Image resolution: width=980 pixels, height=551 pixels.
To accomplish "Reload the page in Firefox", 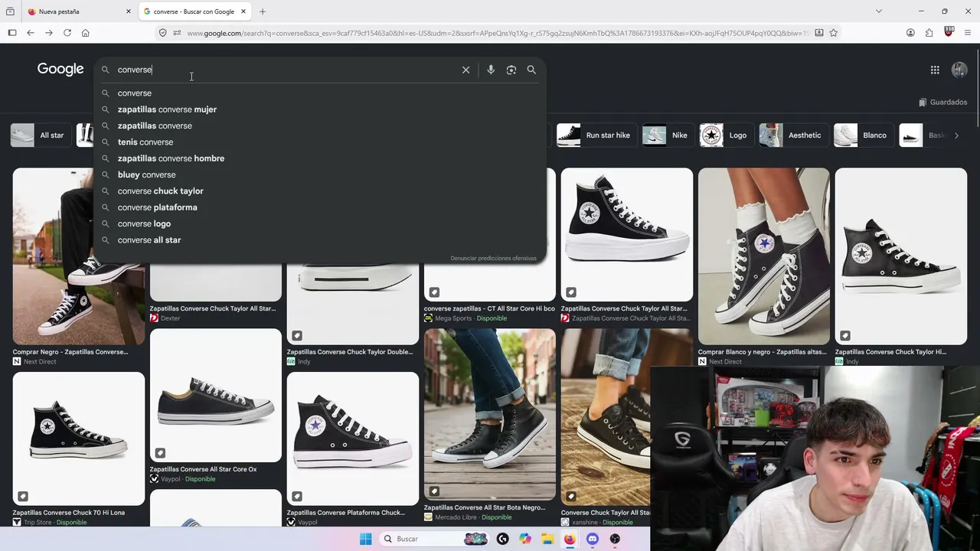I will (67, 33).
